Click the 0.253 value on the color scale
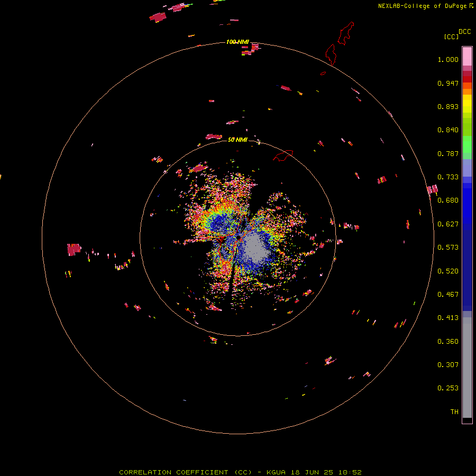Viewport: 476px width, 476px height. tap(448, 388)
